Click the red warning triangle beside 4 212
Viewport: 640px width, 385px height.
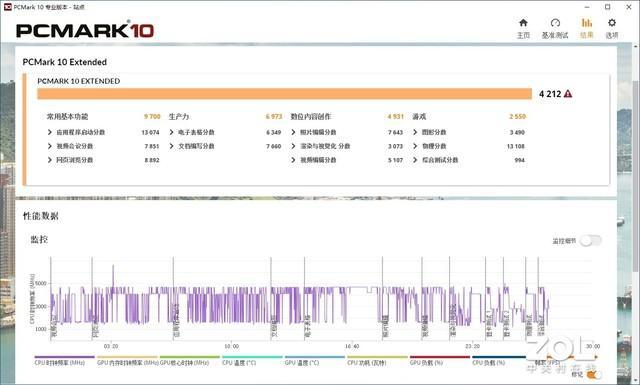point(568,94)
